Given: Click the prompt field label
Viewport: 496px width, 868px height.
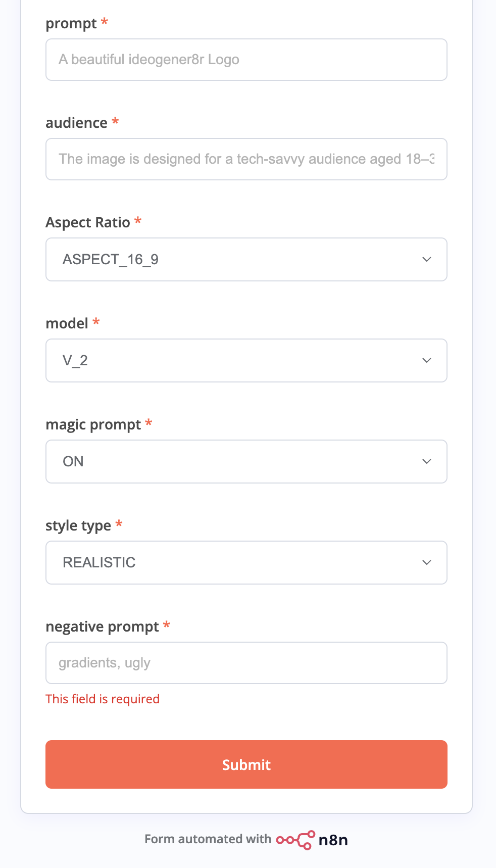Looking at the screenshot, I should pos(71,24).
